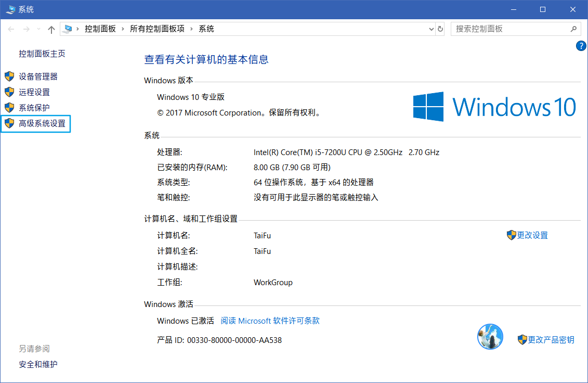Image resolution: width=588 pixels, height=383 pixels.
Task: Click the magnifier search icon
Action: [573, 29]
